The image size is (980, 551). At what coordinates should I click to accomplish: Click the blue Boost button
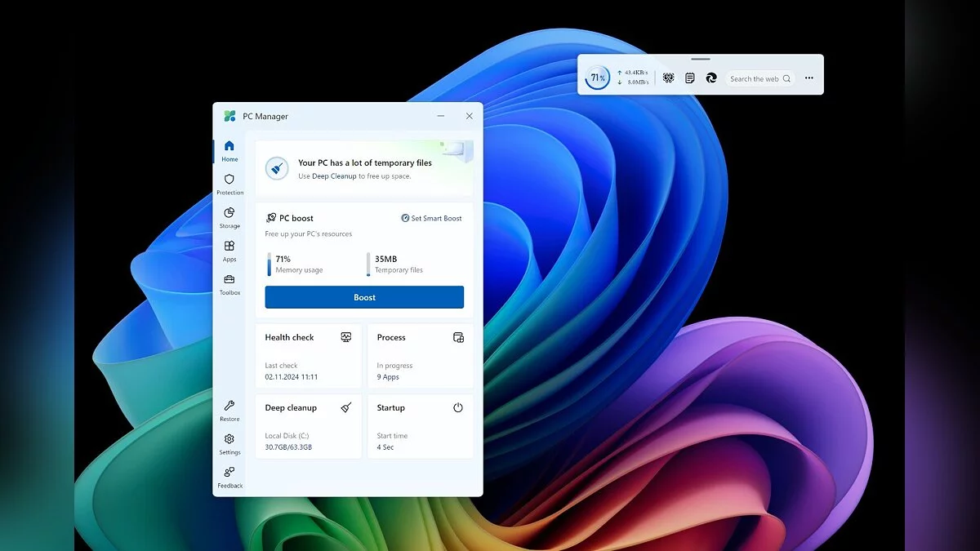pyautogui.click(x=364, y=297)
